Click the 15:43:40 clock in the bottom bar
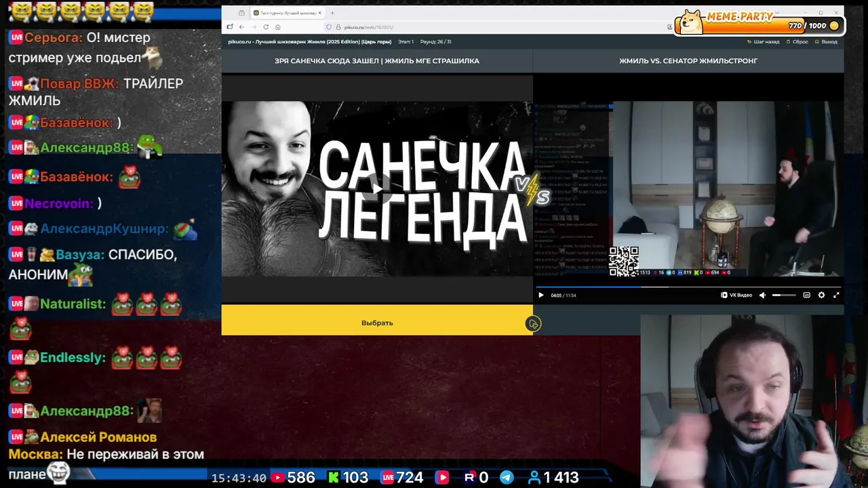The image size is (868, 488). [239, 478]
